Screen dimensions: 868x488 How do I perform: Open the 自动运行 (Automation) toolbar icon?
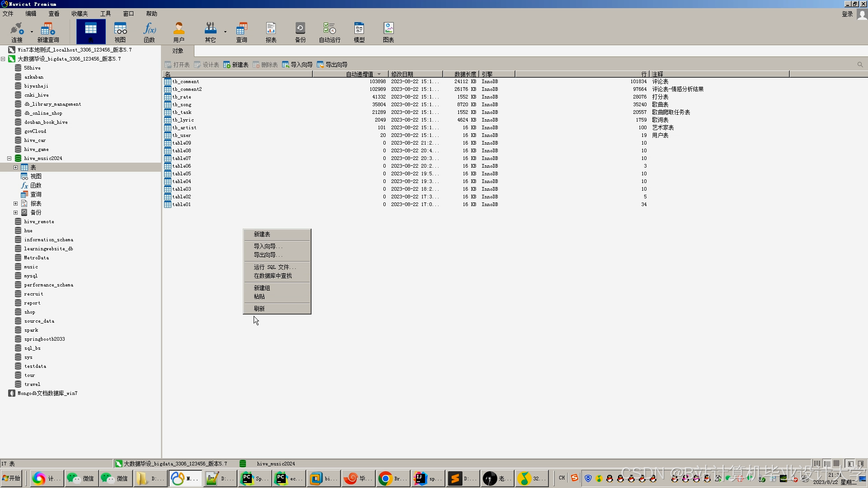point(330,32)
